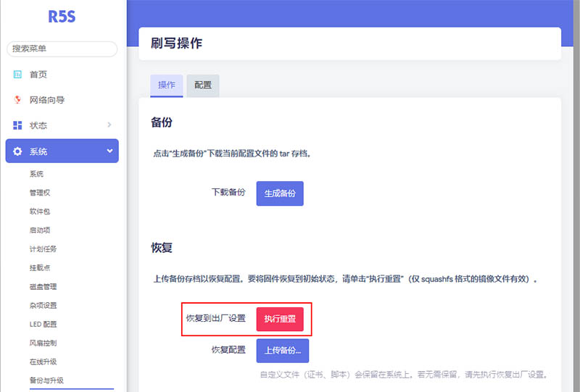The image size is (580, 392).
Task: Navigate to 在线升级 in the sidebar
Action: pyautogui.click(x=43, y=362)
